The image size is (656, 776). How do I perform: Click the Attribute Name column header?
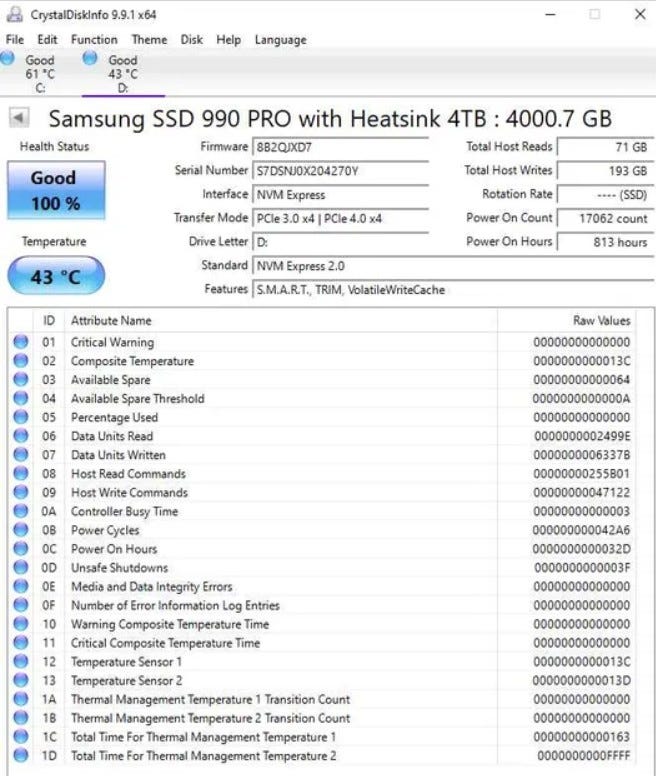point(281,321)
